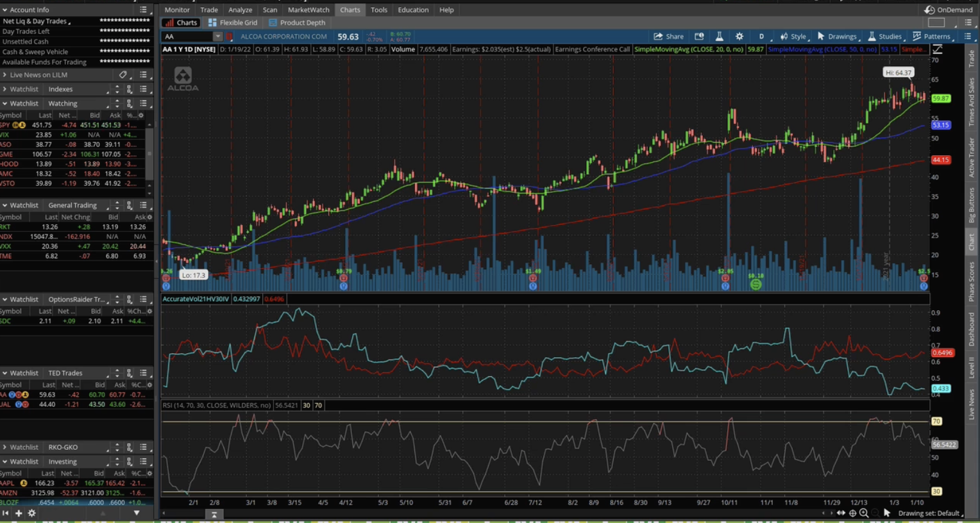Open chart Settings gear icon
This screenshot has width=980, height=523.
[x=739, y=37]
